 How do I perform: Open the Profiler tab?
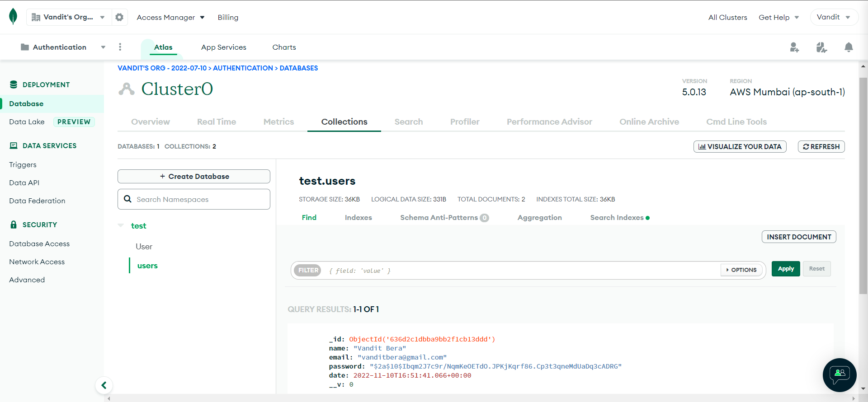point(465,122)
